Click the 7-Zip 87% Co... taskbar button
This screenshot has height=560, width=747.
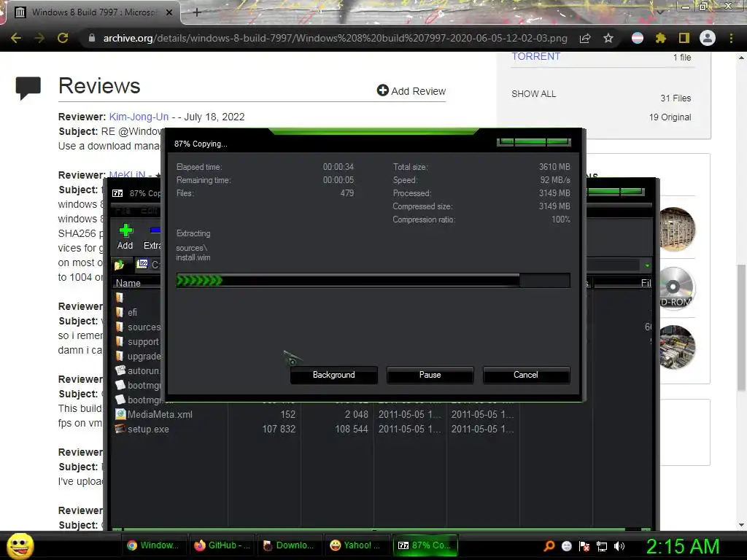pyautogui.click(x=425, y=545)
